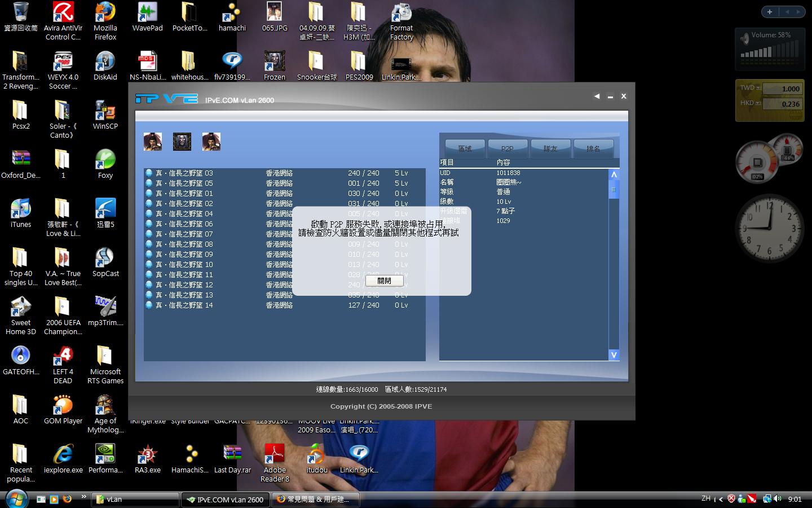Open the TWD currency dropdown
812x508 pixels.
(x=758, y=88)
